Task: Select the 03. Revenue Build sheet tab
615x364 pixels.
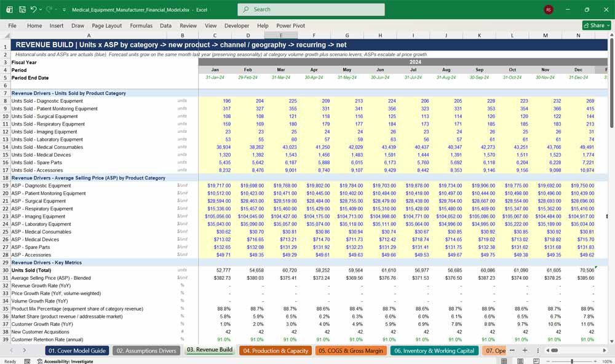Action: point(210,350)
